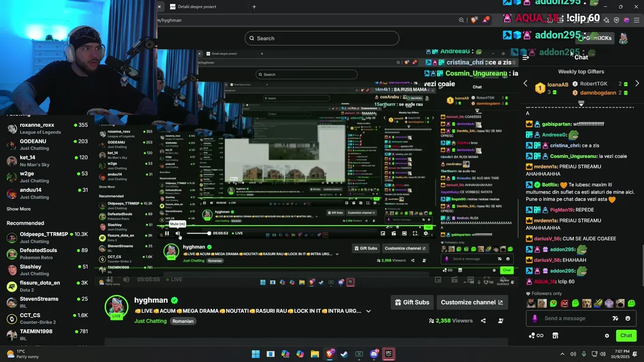Image resolution: width=644 pixels, height=362 pixels.
Task: Show next weekly top gifters
Action: coord(637,83)
